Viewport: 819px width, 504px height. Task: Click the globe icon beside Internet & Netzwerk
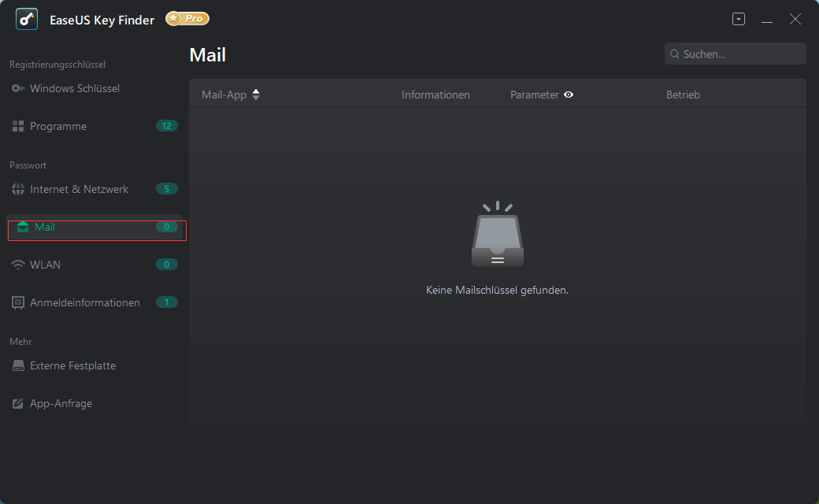18,189
